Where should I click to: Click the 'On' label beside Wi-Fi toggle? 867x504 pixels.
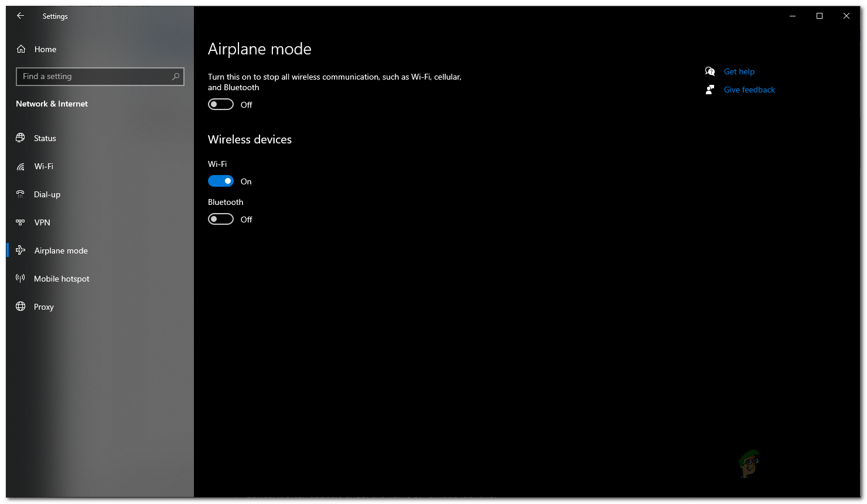pos(246,182)
